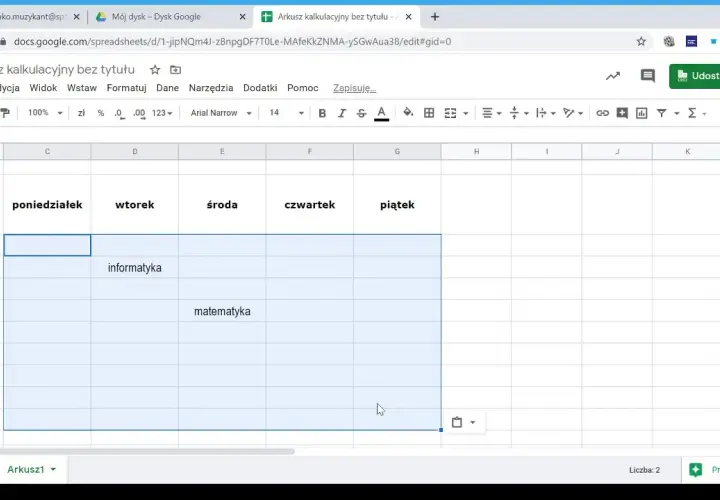This screenshot has height=500, width=720.
Task: Format as percent
Action: click(101, 113)
